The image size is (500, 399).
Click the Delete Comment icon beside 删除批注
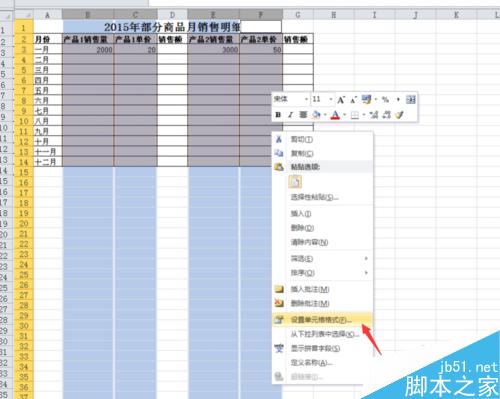(279, 303)
